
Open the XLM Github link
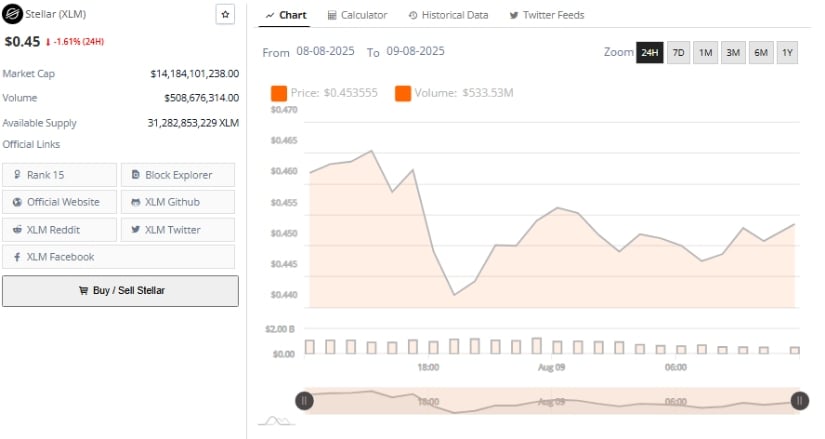point(178,202)
